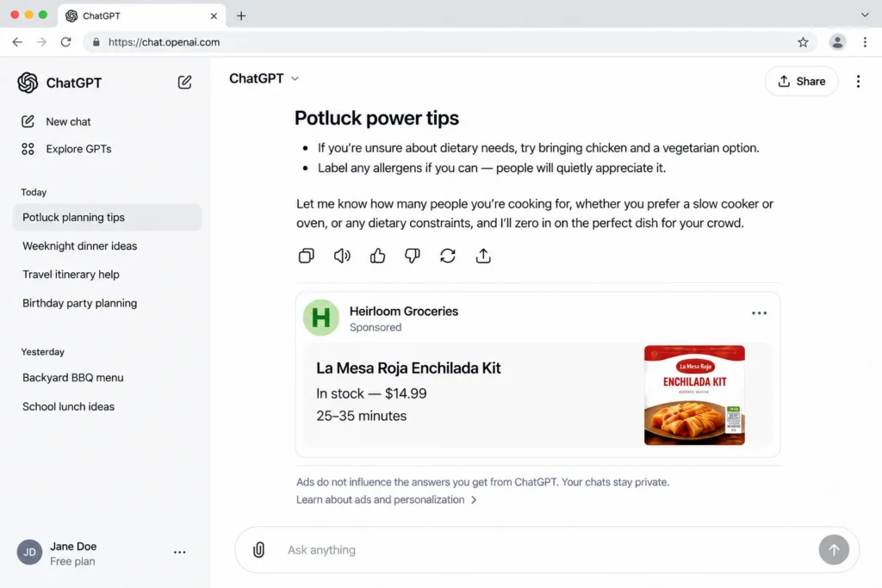Open the Jane Doe profile avatar
This screenshot has height=588, width=882.
coord(29,552)
